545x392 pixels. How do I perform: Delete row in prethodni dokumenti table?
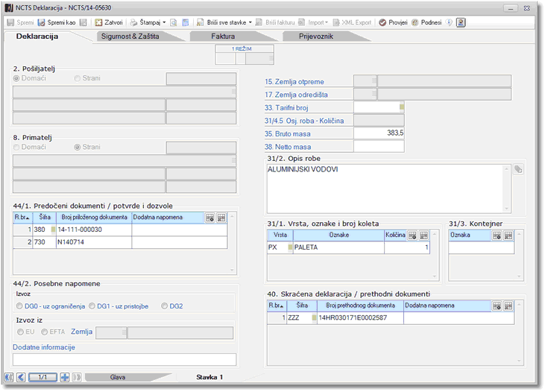[508, 306]
